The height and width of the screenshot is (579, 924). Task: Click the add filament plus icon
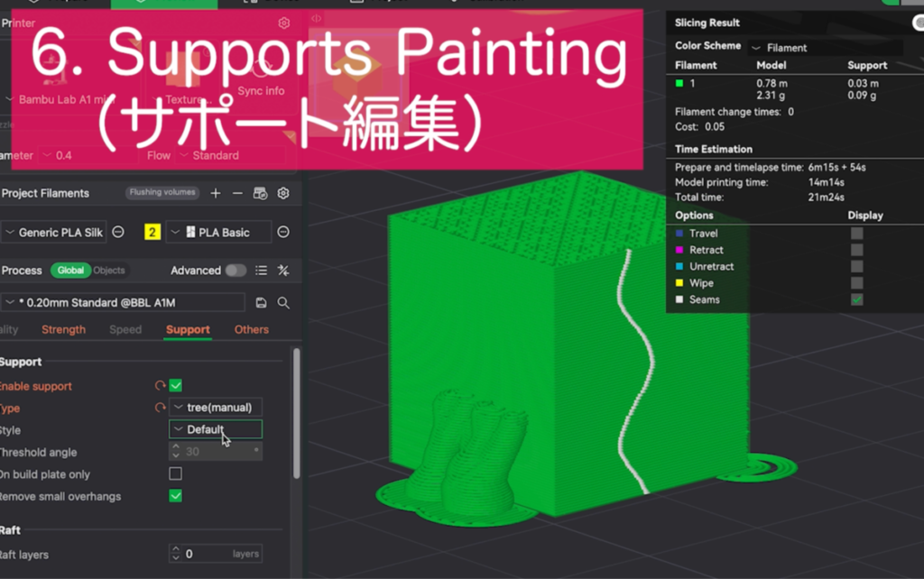[x=216, y=193]
